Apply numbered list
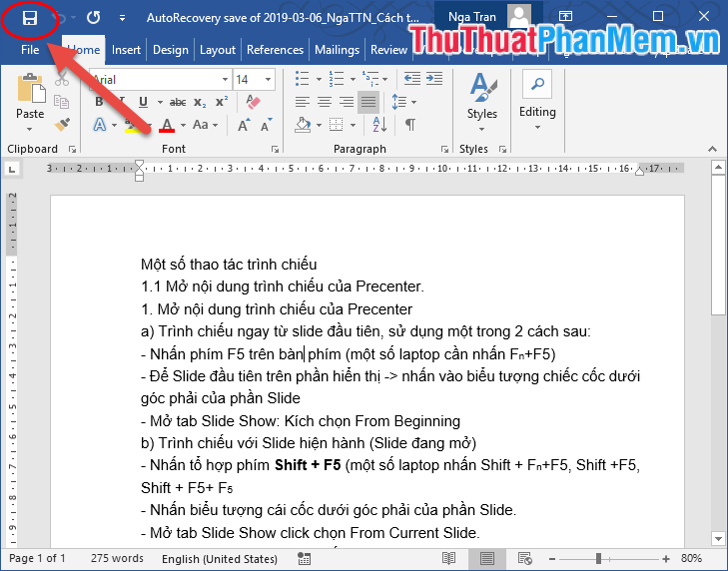This screenshot has width=728, height=571. (x=337, y=79)
